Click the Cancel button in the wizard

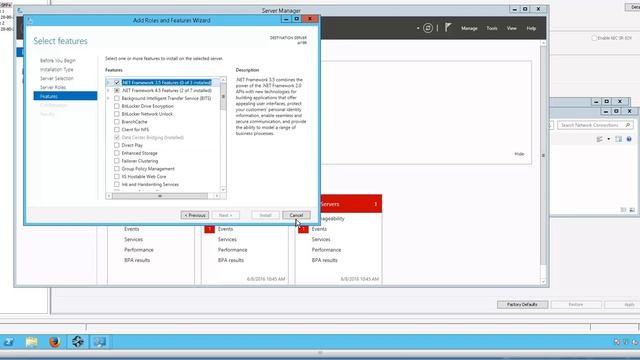click(x=296, y=215)
